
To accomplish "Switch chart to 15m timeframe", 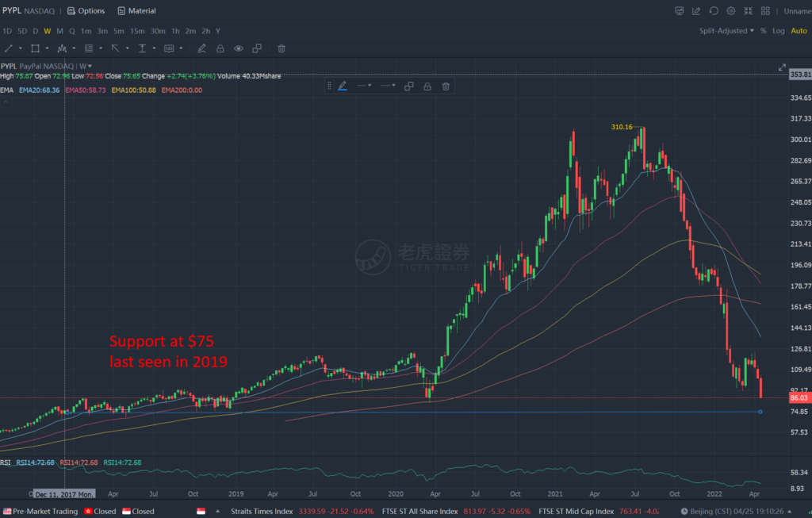I will (137, 31).
